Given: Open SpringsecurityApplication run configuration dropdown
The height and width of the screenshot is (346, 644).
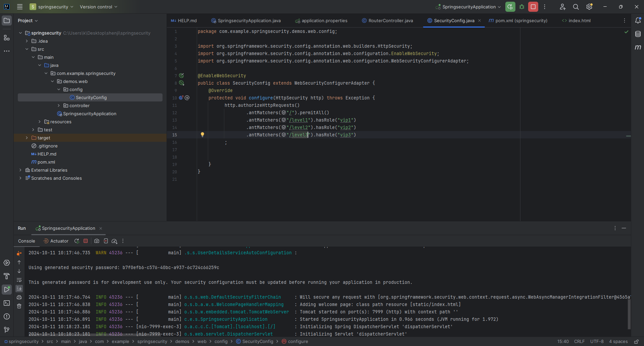Looking at the screenshot, I should (468, 7).
